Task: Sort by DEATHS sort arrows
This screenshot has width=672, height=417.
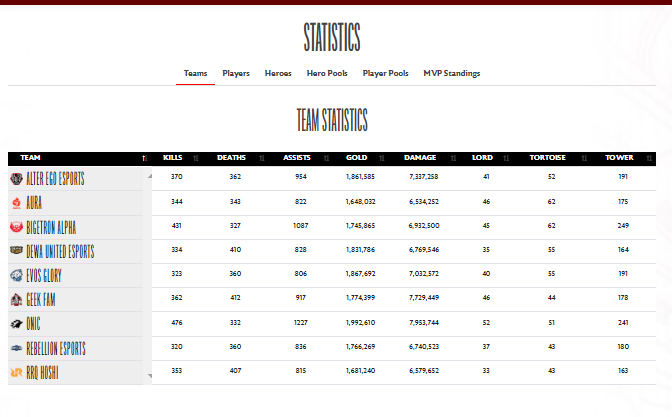Action: (x=262, y=158)
